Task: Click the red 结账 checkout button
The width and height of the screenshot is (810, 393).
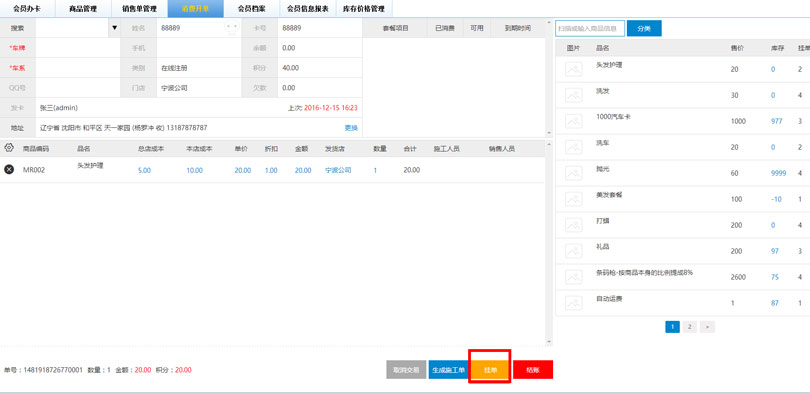Action: [533, 370]
